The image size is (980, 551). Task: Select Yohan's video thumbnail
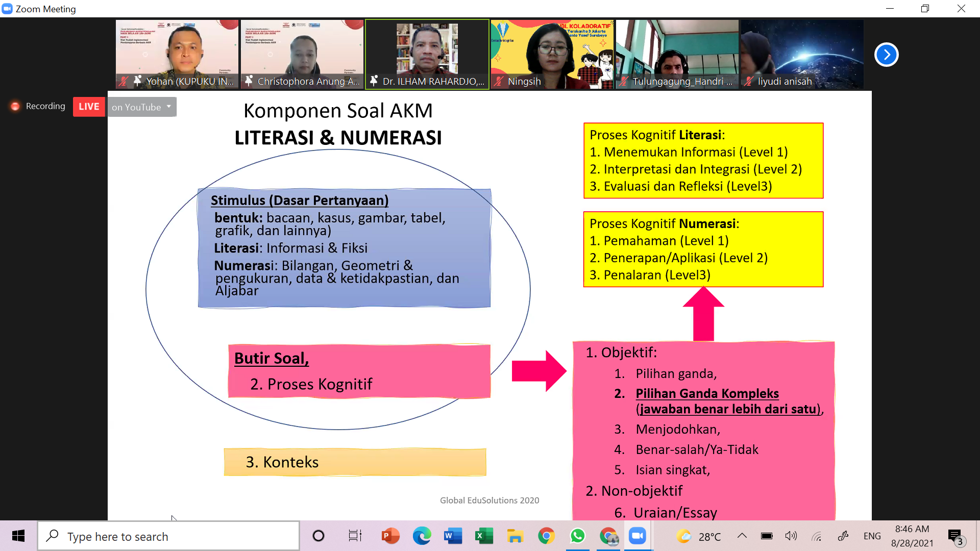click(177, 55)
